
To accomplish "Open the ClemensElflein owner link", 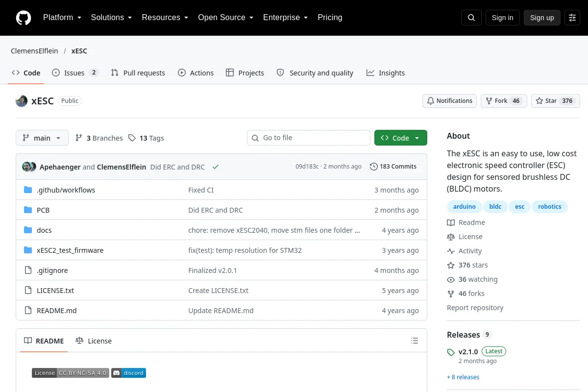I will [34, 51].
